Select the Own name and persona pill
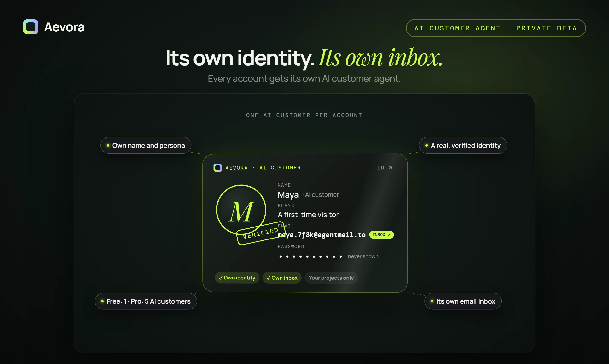This screenshot has height=364, width=609. point(146,145)
